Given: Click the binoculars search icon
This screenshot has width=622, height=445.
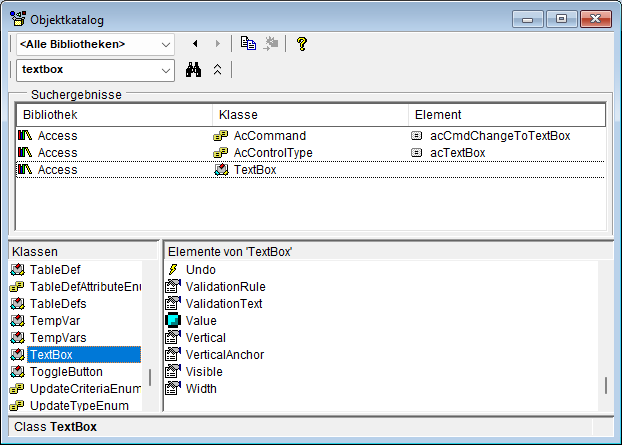Looking at the screenshot, I should (x=194, y=70).
